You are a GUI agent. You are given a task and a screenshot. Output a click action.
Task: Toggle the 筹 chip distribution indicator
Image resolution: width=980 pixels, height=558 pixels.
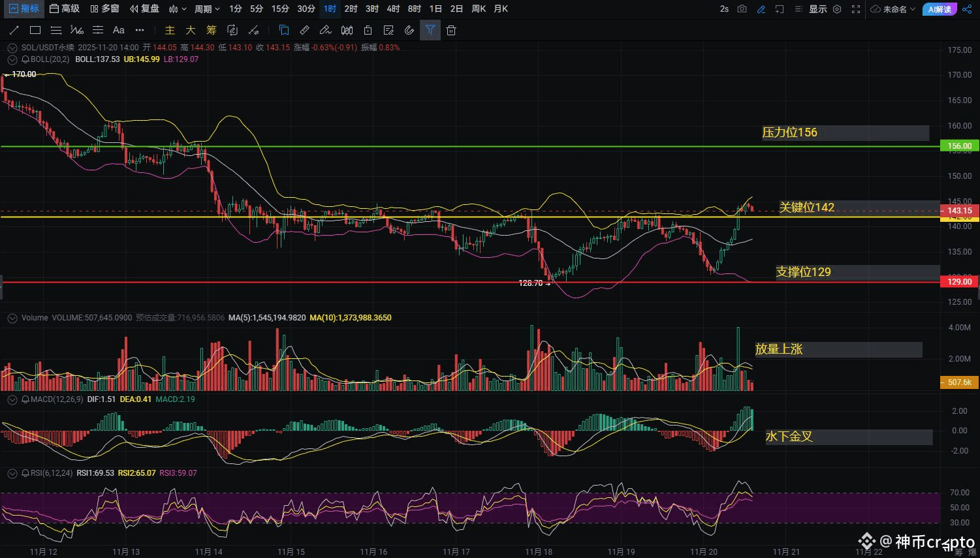(x=211, y=30)
